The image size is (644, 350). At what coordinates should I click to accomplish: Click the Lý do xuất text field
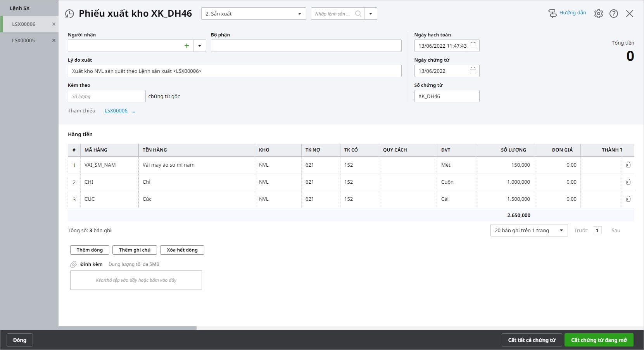[x=234, y=71]
